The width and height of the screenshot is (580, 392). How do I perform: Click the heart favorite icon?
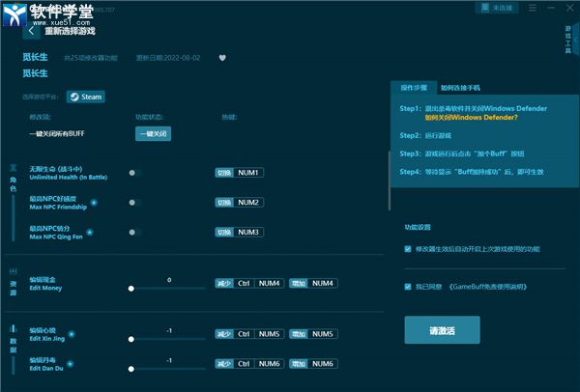[221, 58]
